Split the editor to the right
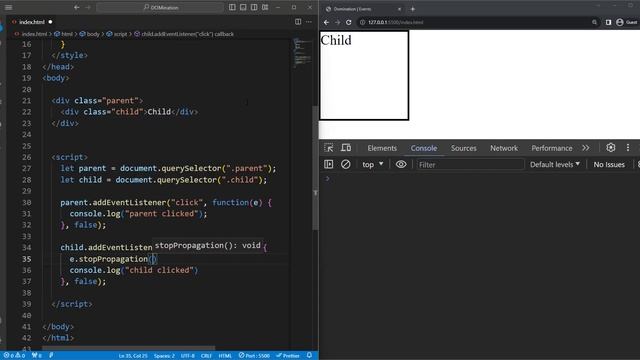 pyautogui.click(x=298, y=22)
